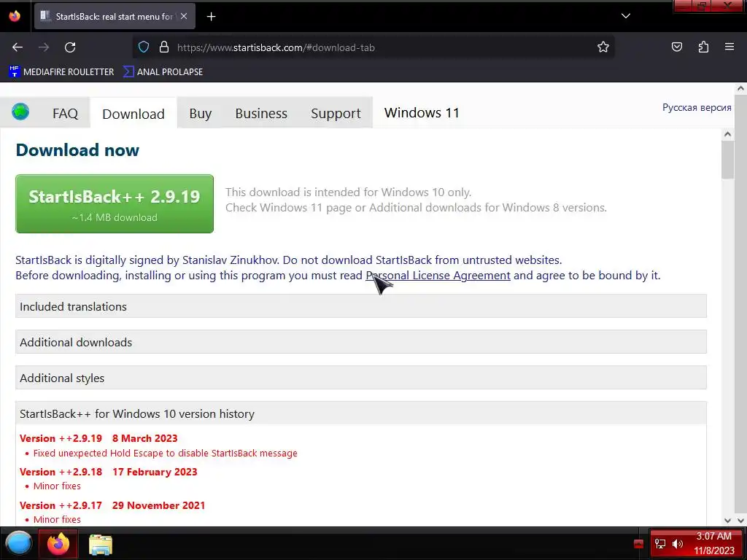Open tracking protection shield icon
The image size is (747, 560).
coord(144,47)
